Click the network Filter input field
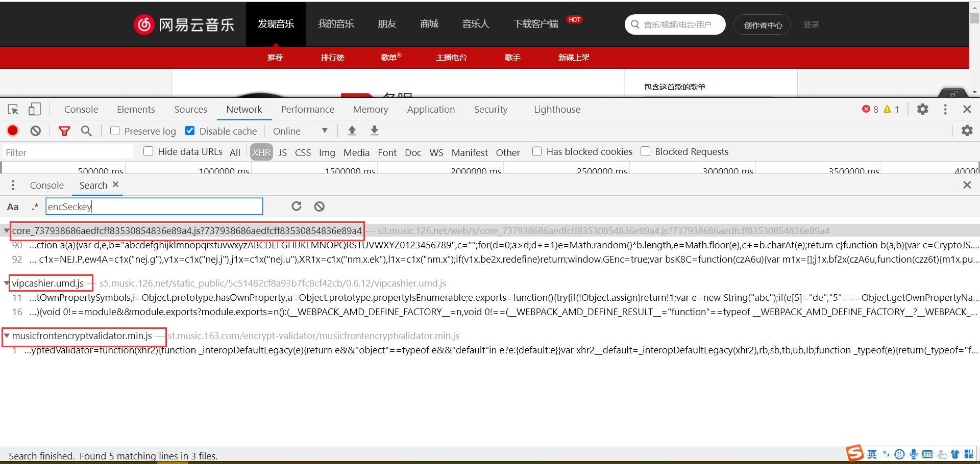 [x=68, y=152]
